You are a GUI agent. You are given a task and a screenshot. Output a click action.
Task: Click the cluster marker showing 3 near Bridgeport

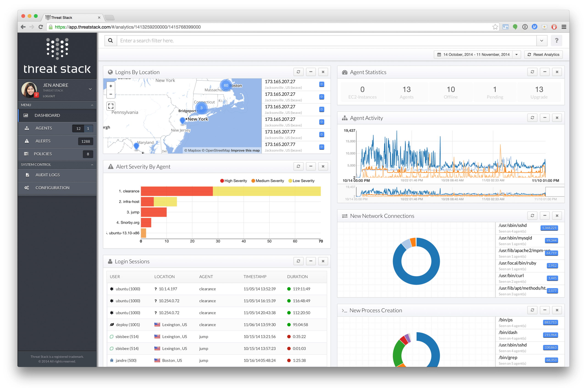click(x=202, y=108)
